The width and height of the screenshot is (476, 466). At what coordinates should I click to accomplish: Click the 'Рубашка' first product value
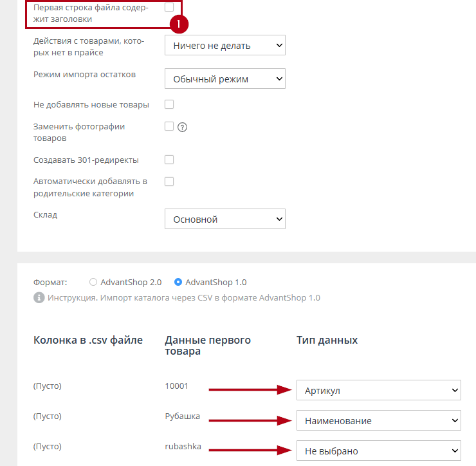point(182,416)
